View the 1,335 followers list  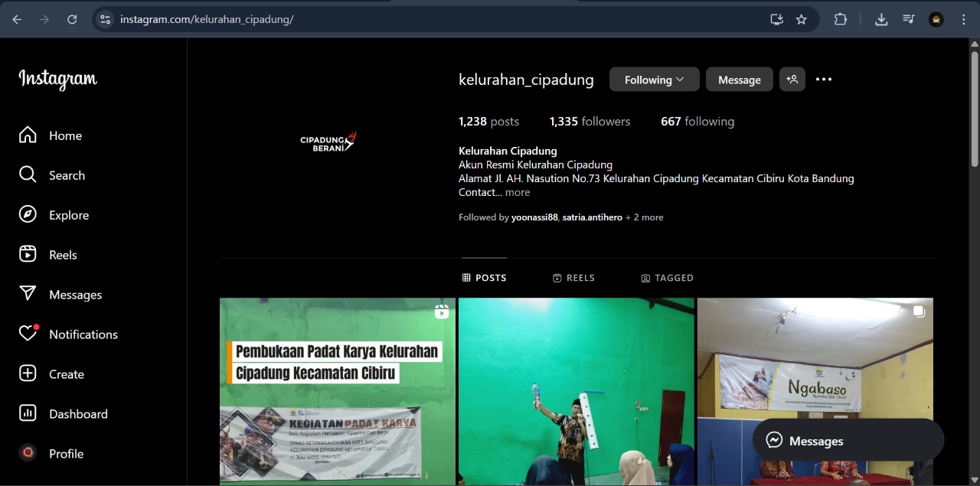(x=590, y=122)
